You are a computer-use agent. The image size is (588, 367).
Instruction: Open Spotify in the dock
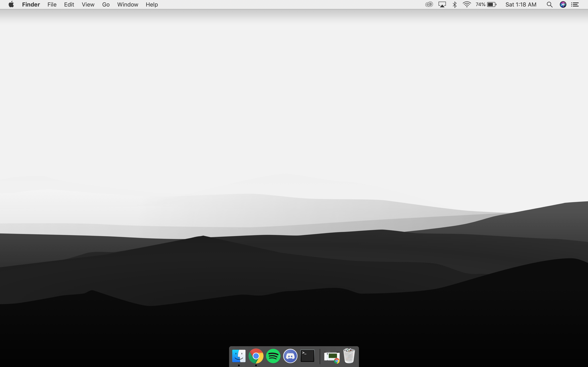click(x=273, y=356)
